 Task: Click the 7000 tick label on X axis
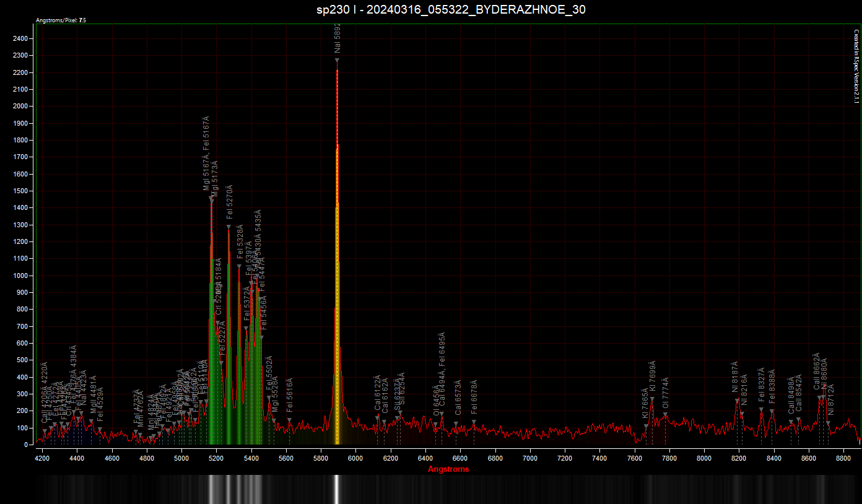coord(530,459)
